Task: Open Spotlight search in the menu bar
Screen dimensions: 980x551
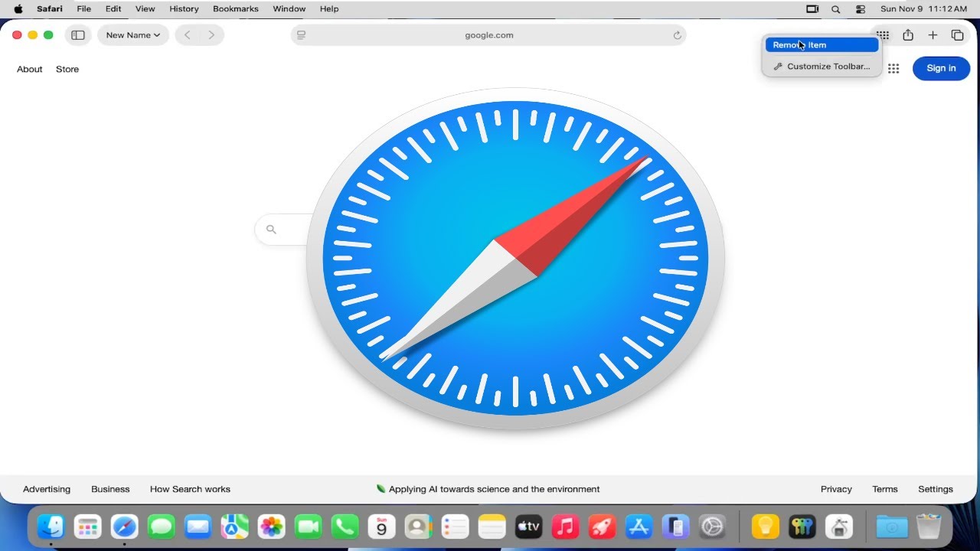Action: click(x=836, y=9)
